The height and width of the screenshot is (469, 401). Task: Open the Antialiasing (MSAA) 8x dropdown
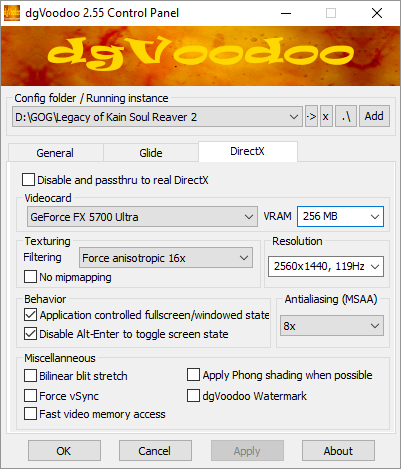point(332,326)
